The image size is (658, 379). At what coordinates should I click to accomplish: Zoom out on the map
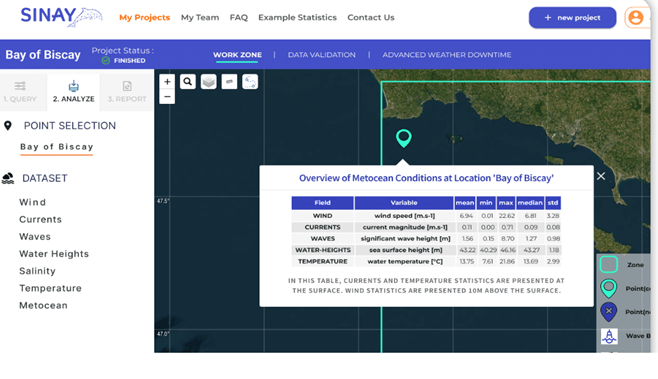[x=167, y=97]
